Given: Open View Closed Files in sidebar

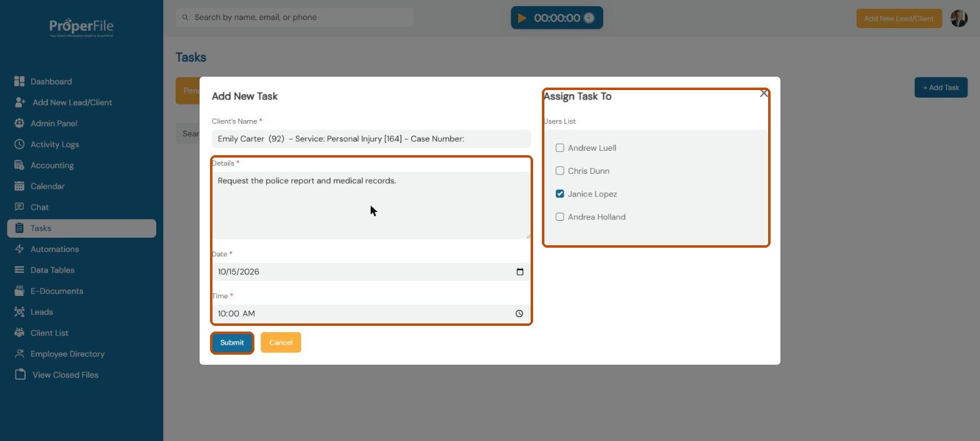Looking at the screenshot, I should (81, 375).
